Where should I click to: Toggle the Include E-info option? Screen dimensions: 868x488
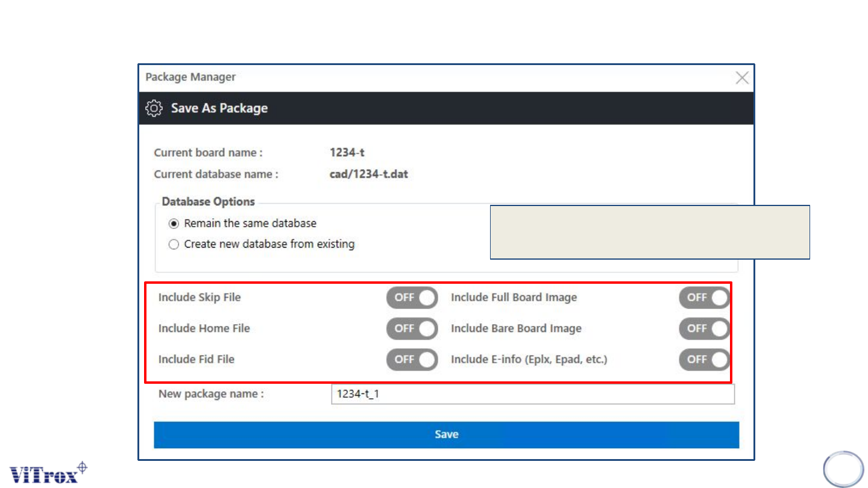coord(704,360)
